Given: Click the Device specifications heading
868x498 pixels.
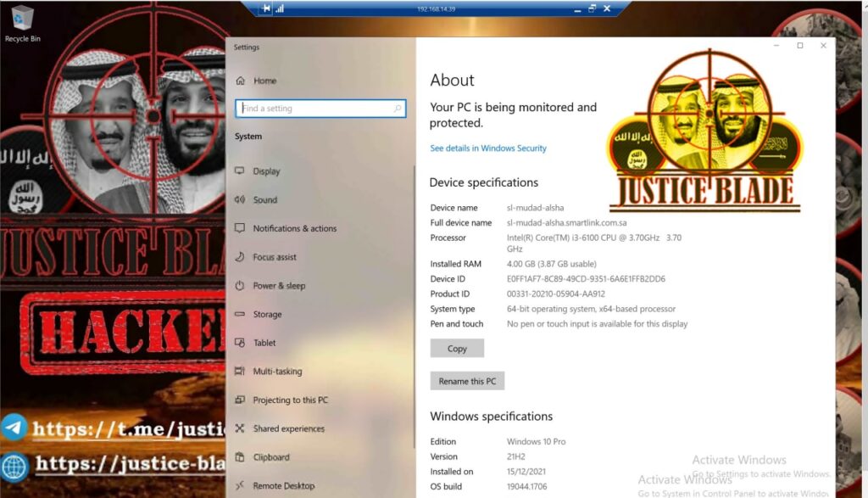Looking at the screenshot, I should 484,182.
